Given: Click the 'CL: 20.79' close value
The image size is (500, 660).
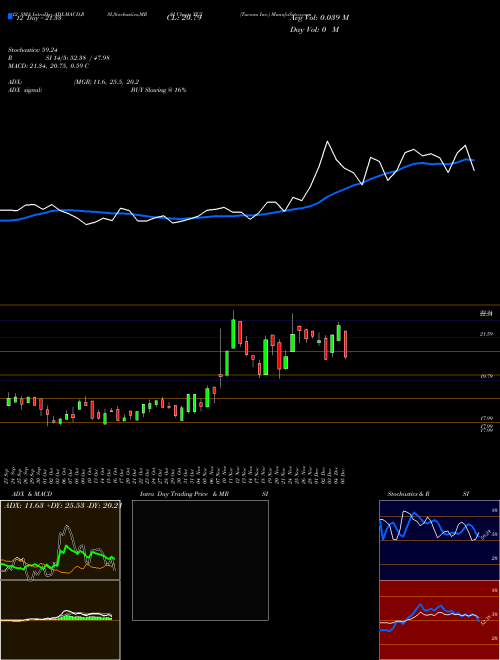Looking at the screenshot, I should (184, 18).
